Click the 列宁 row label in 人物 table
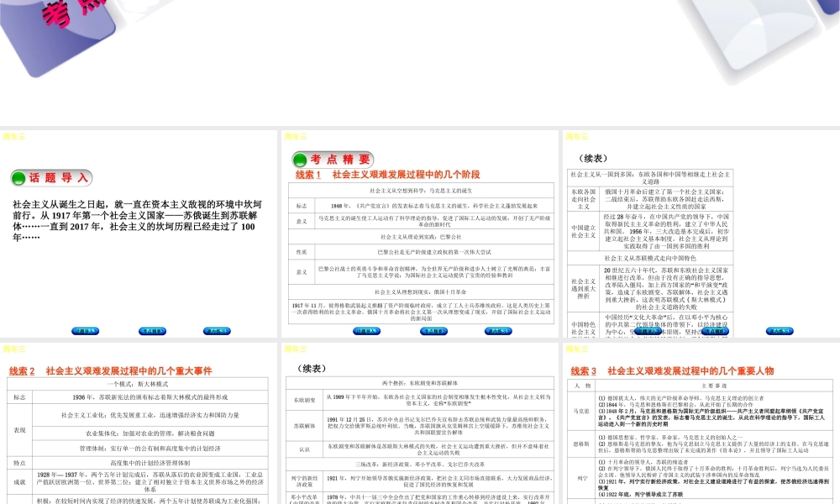840x504 pixels. 581,478
